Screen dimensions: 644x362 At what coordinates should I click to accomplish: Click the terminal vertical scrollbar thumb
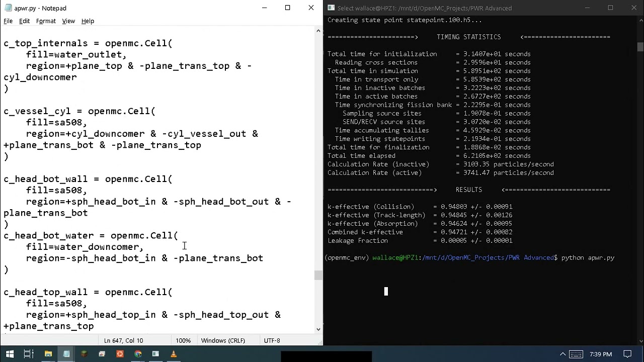640,47
